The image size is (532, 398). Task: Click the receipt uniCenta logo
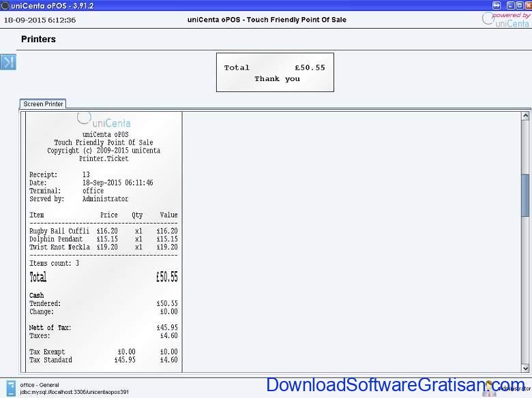[104, 120]
